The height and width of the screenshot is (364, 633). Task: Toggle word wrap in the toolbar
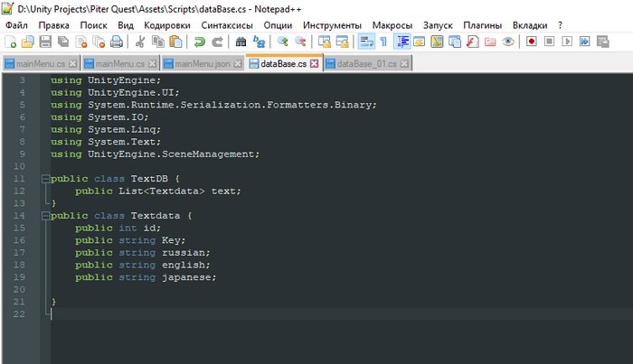point(366,42)
